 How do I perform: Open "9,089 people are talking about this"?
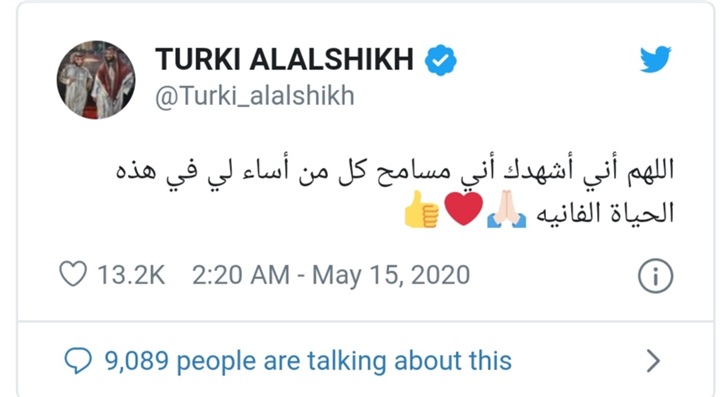[x=308, y=361]
